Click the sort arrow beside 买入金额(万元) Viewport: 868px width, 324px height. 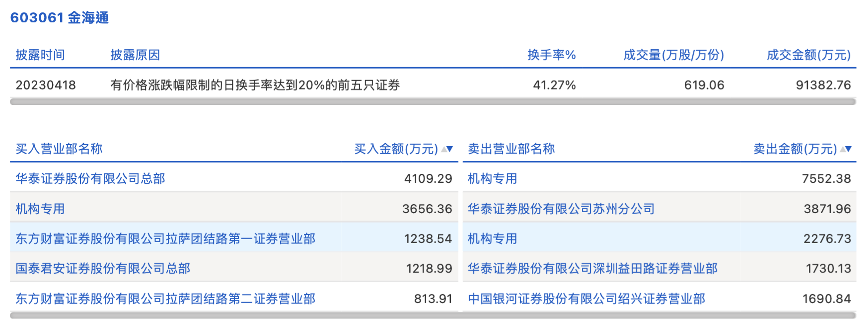click(x=447, y=149)
